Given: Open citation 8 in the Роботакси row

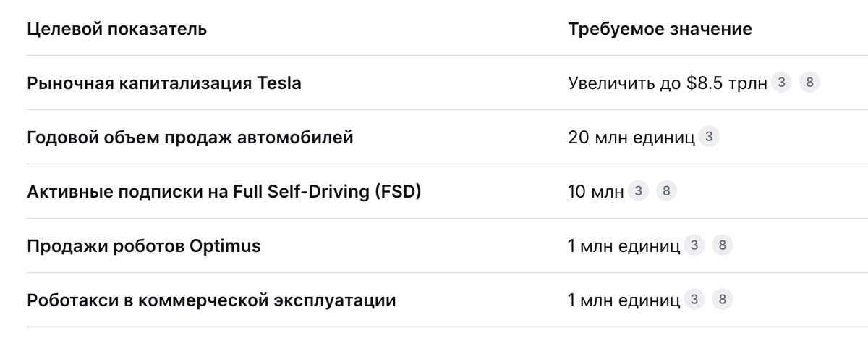Looking at the screenshot, I should coord(723,300).
